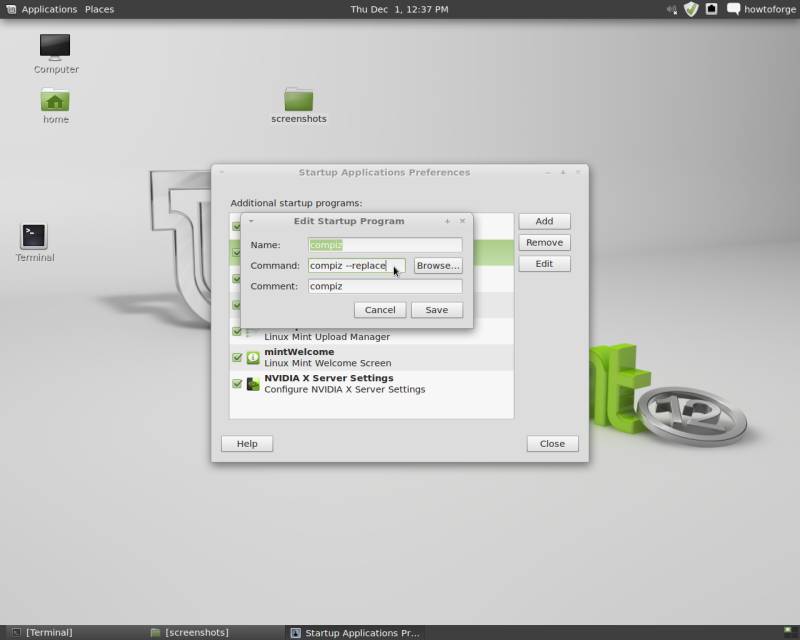The height and width of the screenshot is (640, 800).
Task: Maximize the Startup Applications Preferences window
Action: tap(563, 173)
